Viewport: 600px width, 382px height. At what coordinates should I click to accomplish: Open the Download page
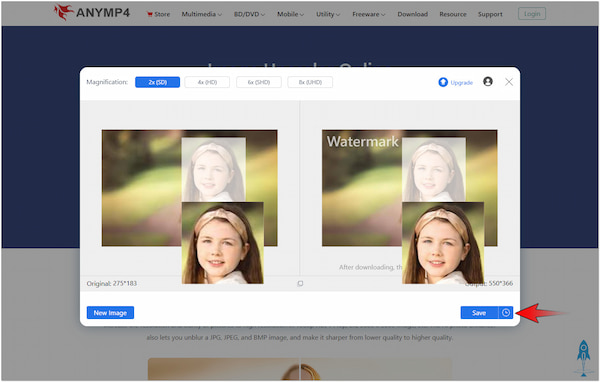tap(412, 14)
